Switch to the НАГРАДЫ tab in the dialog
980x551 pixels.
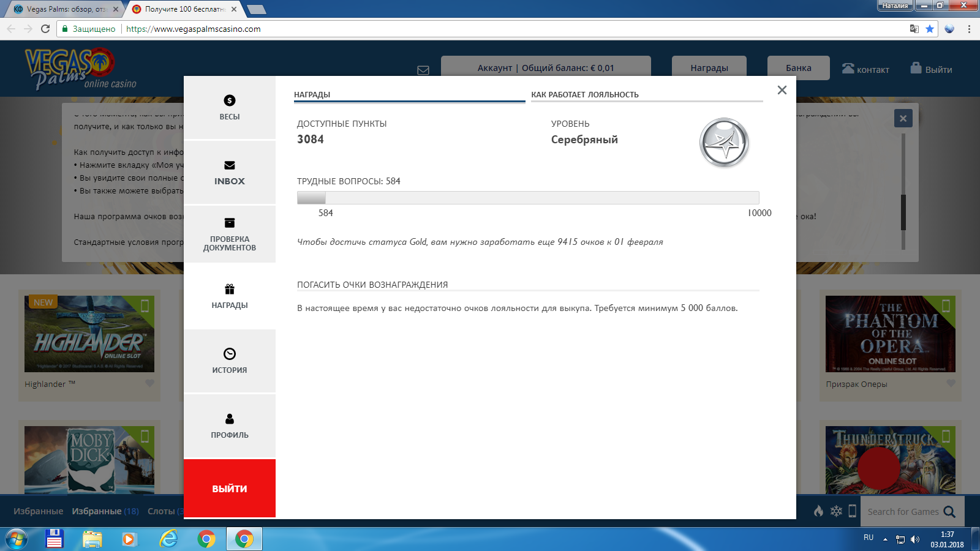pos(409,95)
